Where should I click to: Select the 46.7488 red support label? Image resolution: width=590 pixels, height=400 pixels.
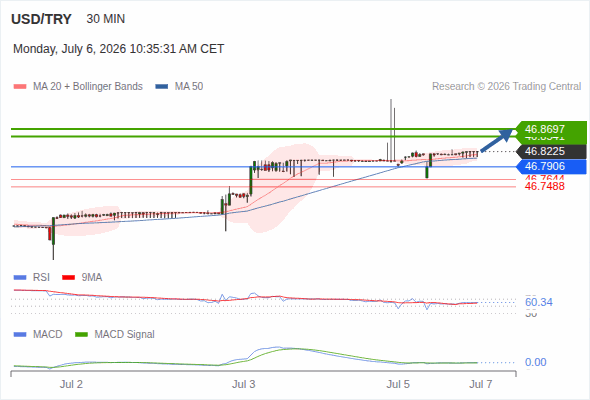(x=544, y=186)
